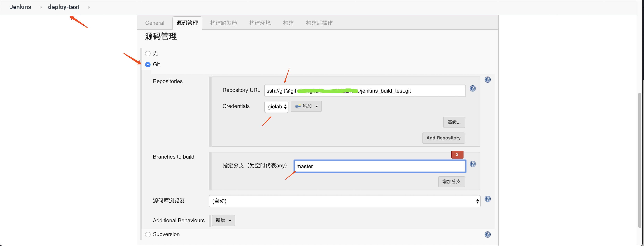The height and width of the screenshot is (246, 644).
Task: Open the 构建触发器 tab
Action: (224, 23)
